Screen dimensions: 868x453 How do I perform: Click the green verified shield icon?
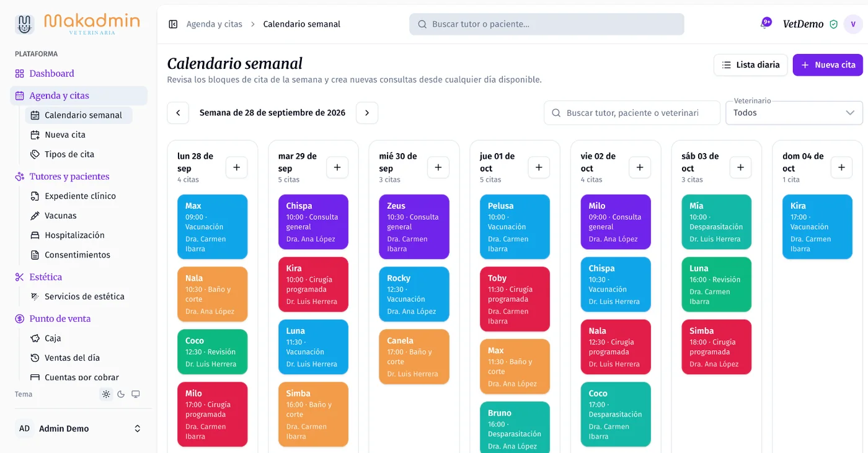pos(834,24)
